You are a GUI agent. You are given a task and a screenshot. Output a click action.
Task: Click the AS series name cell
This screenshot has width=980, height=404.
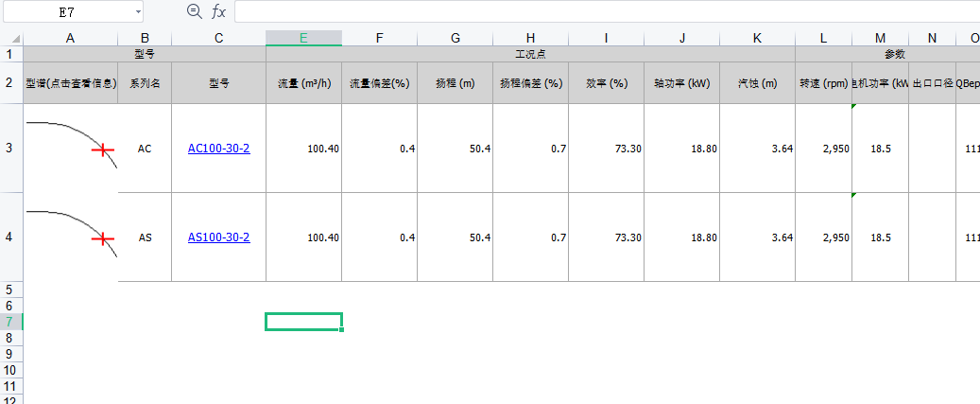pos(145,237)
